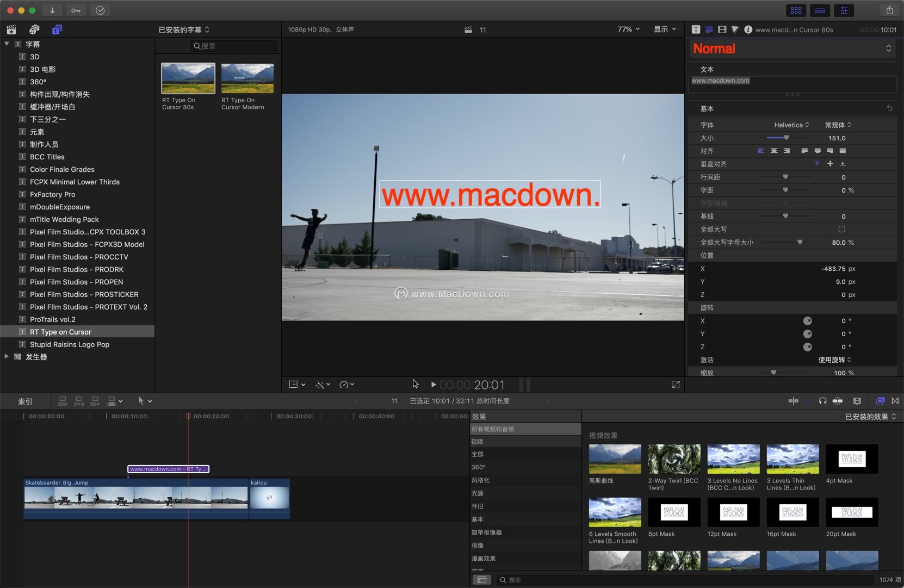Click the keyword editor key icon
Viewport: 904px width, 588px height.
tap(76, 10)
